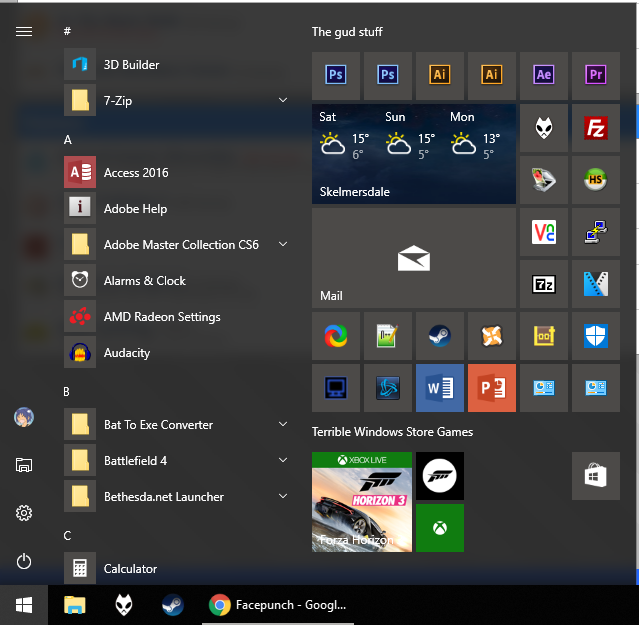639x625 pixels.
Task: Open the ShareX colorful ring tile
Action: tap(336, 336)
